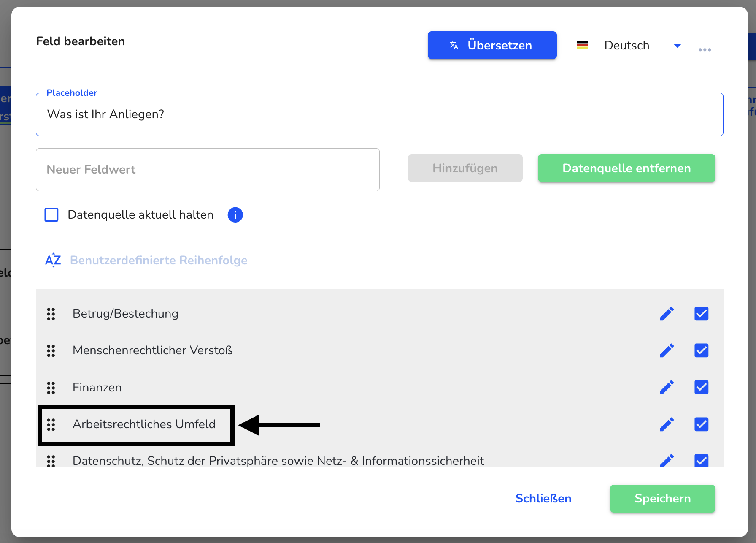The image size is (756, 543).
Task: Click the translate icon in the Übersetzen button
Action: tap(454, 45)
